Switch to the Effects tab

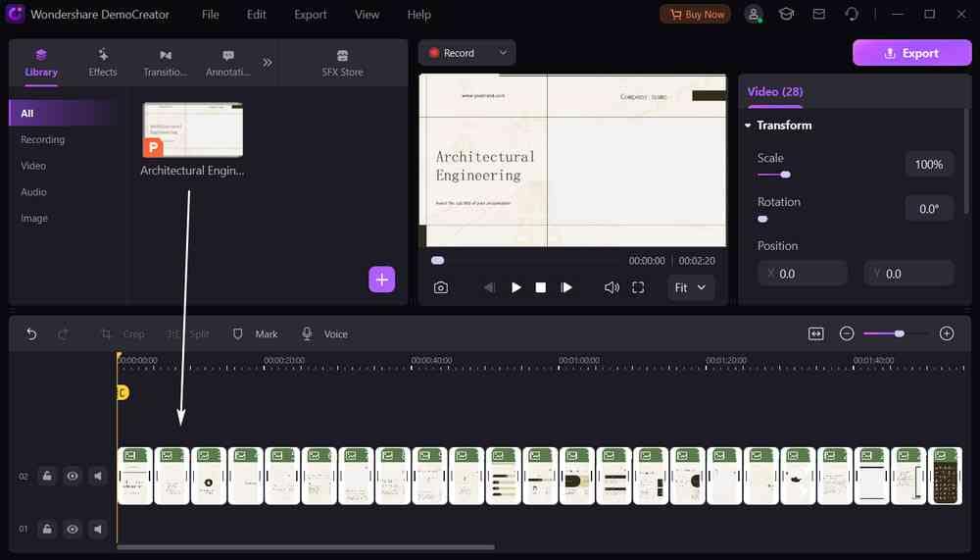[103, 63]
